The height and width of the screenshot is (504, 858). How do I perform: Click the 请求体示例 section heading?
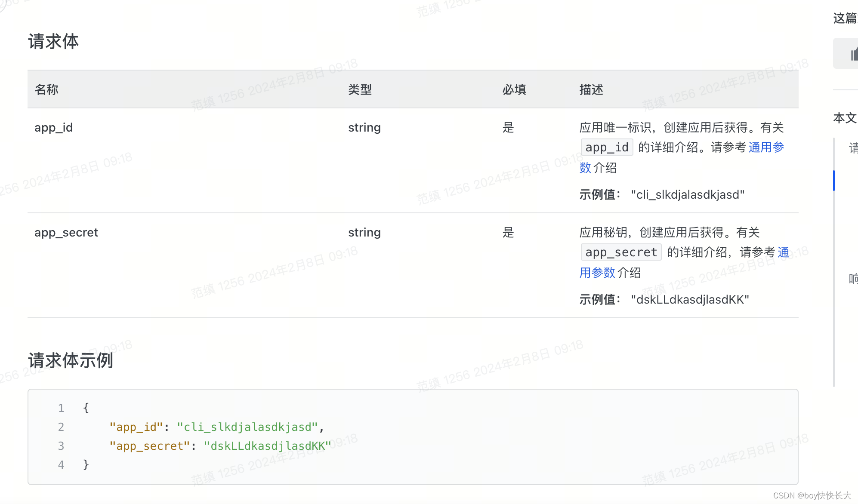tap(71, 360)
